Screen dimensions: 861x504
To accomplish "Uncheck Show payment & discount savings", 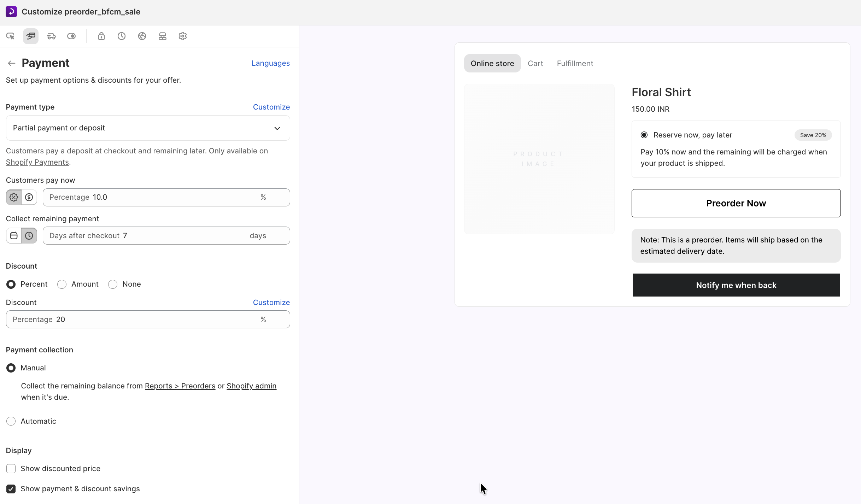I will (11, 489).
